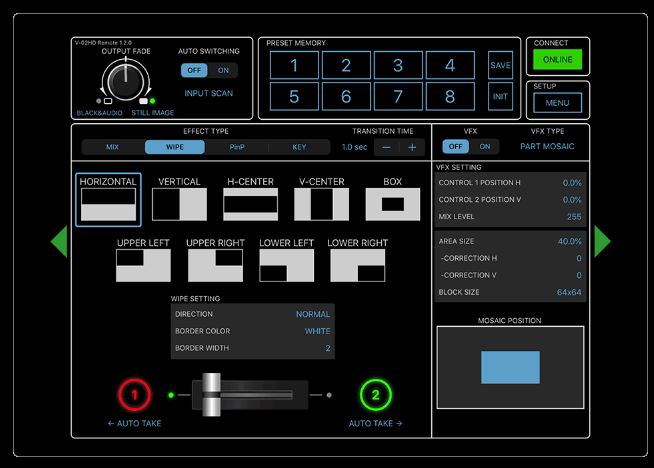Image resolution: width=654 pixels, height=468 pixels.
Task: Select input 1 red circle button
Action: [134, 395]
